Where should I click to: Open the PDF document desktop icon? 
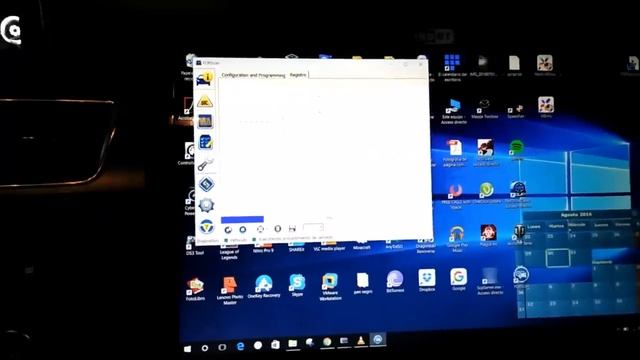(x=454, y=153)
